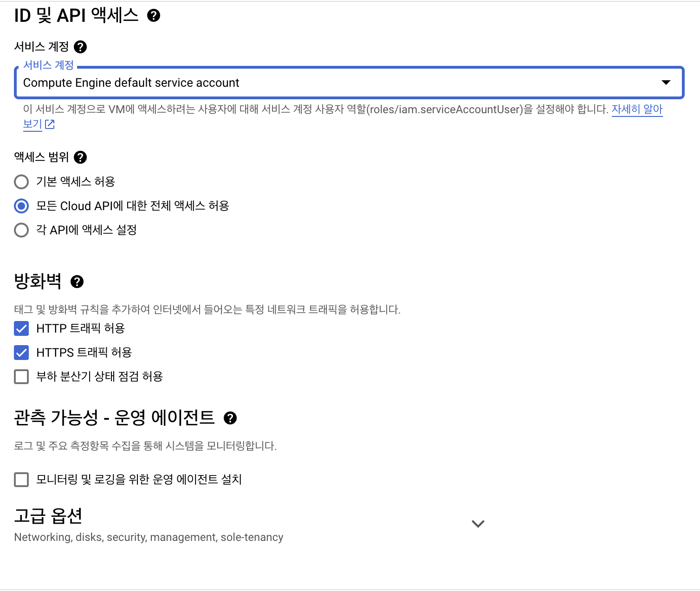Toggle HTTPS 트래픽 허용 checkbox

coord(21,353)
